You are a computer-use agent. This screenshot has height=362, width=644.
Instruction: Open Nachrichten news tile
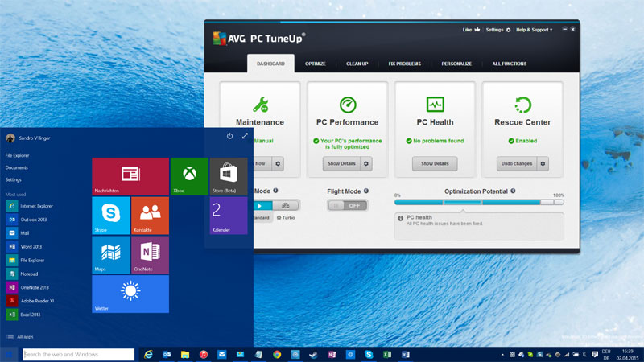pos(130,176)
